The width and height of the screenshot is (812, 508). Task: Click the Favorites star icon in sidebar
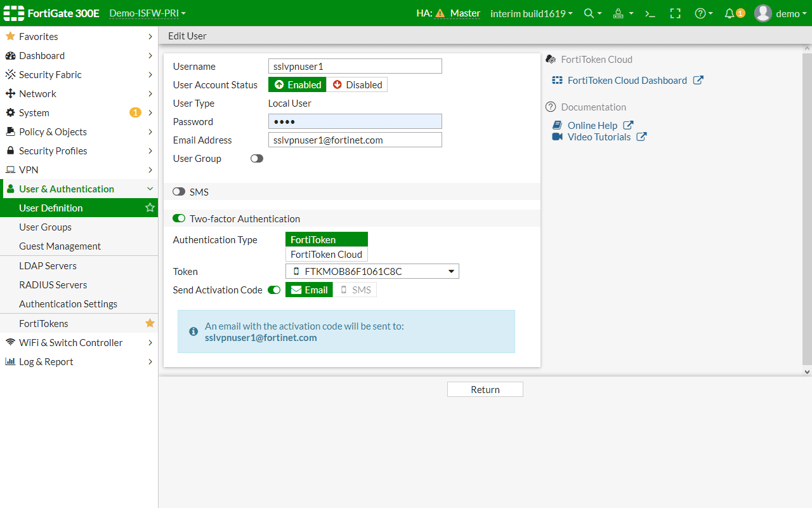coord(10,36)
